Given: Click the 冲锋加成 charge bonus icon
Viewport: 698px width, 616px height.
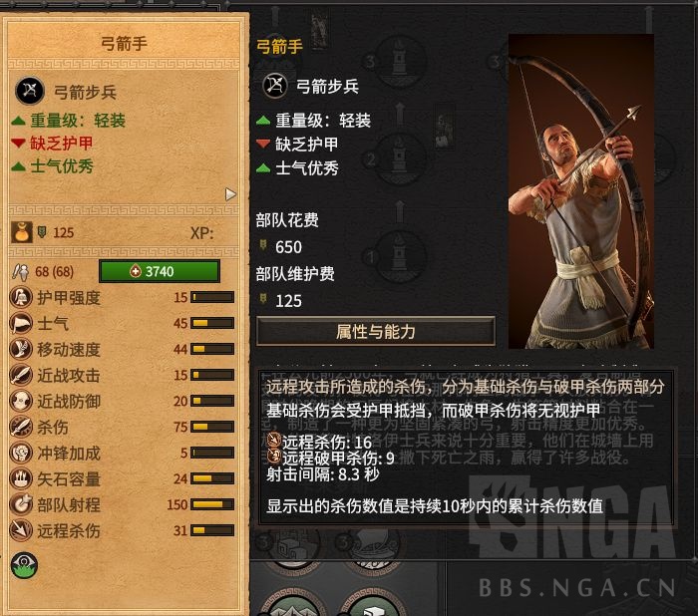Looking at the screenshot, I should pos(21,453).
